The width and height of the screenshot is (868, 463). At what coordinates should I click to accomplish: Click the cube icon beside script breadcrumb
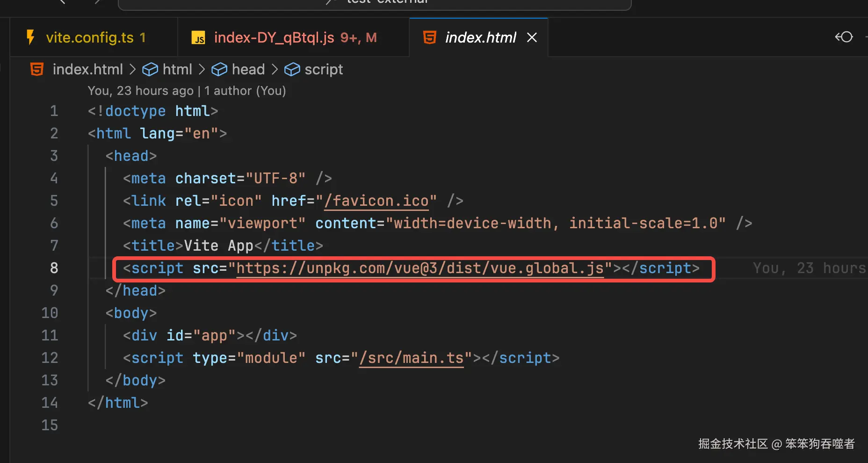(292, 70)
